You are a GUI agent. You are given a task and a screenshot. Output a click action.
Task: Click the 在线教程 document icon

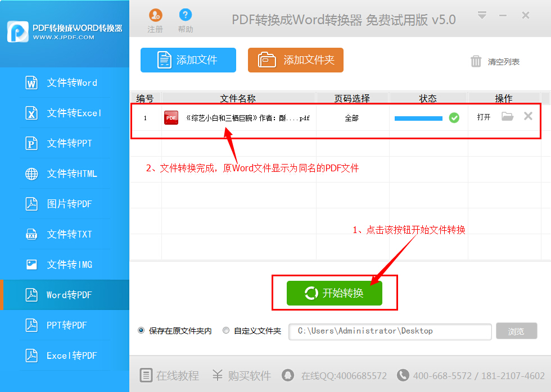point(146,375)
